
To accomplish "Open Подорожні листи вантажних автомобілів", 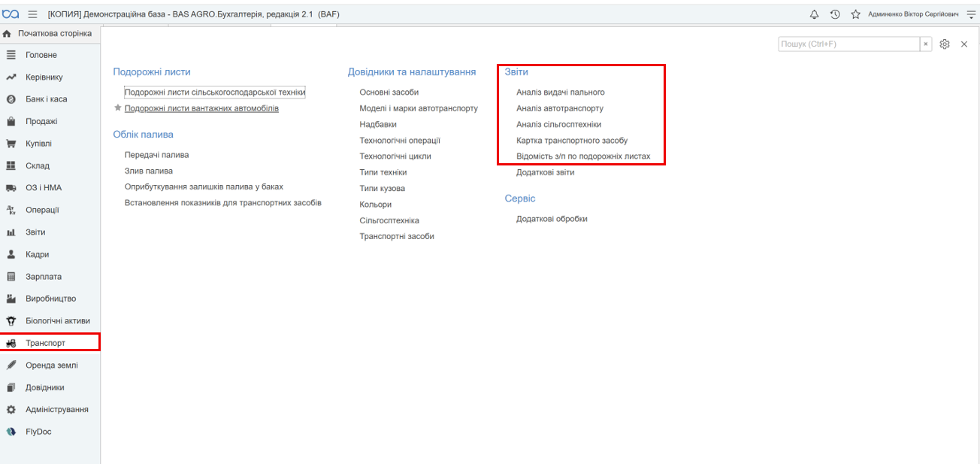I will (x=201, y=108).
